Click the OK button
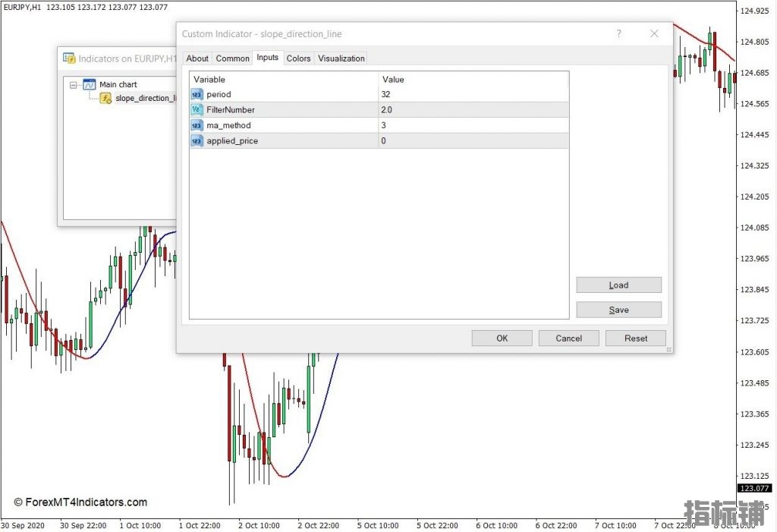 (502, 338)
